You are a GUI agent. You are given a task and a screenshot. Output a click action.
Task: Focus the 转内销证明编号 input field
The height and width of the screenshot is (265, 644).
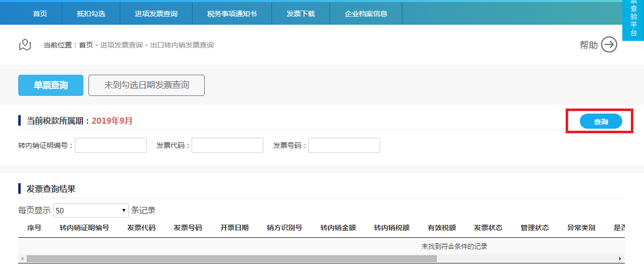(x=111, y=145)
